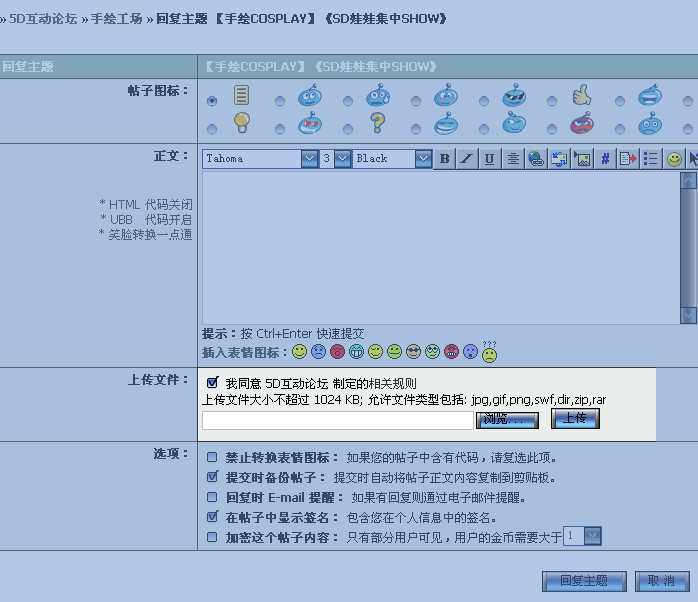
Task: Apply underline formatting
Action: [489, 159]
